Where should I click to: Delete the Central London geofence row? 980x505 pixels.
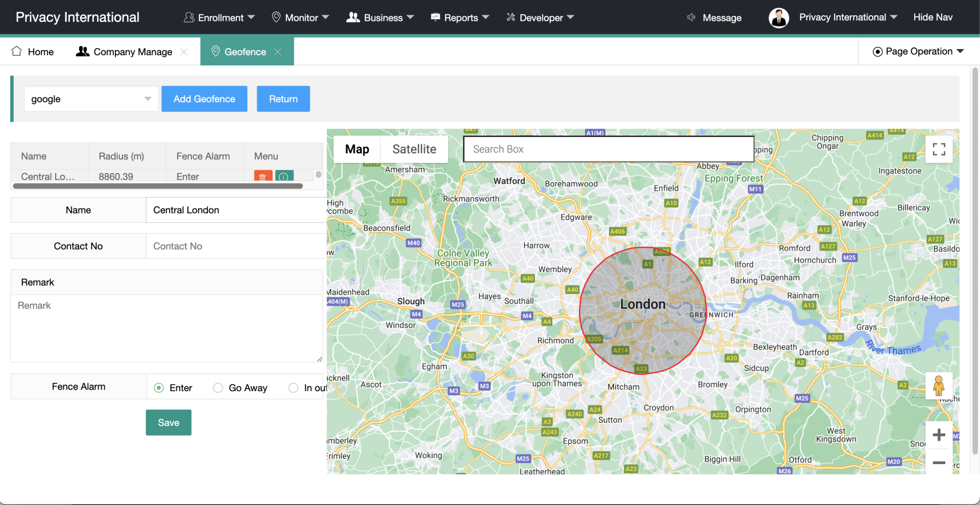263,176
